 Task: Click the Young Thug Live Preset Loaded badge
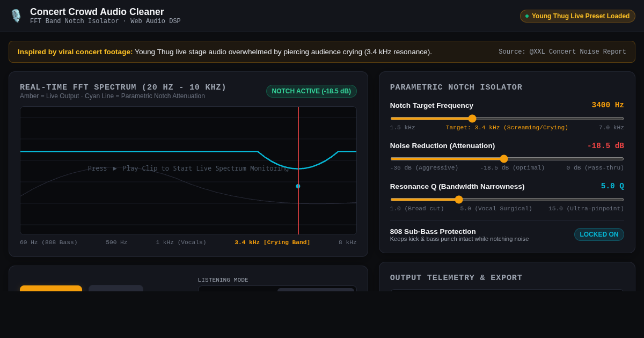(577, 16)
